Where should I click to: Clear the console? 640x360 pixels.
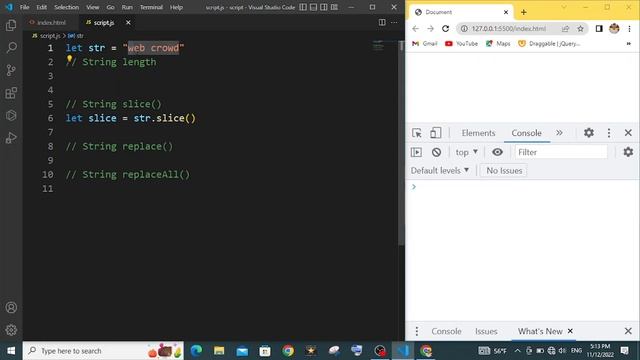coord(436,152)
